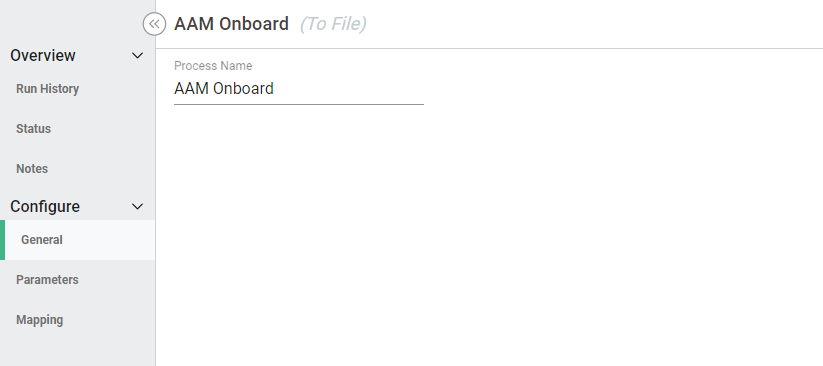Select the General configuration item

point(78,240)
